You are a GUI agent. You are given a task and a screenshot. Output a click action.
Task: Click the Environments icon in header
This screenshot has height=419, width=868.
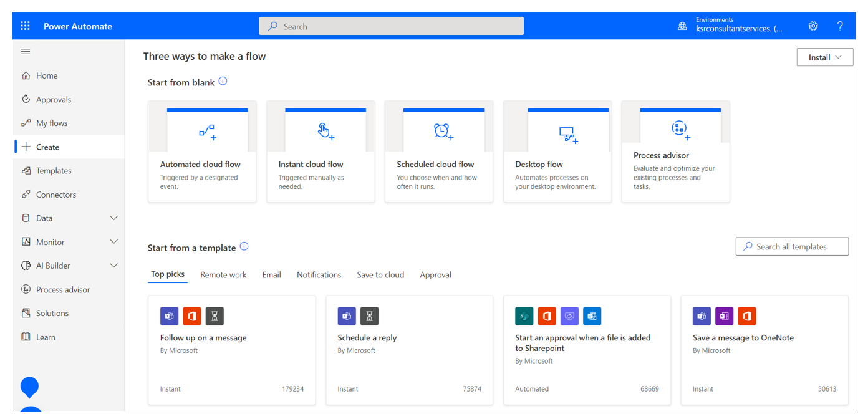pyautogui.click(x=682, y=26)
